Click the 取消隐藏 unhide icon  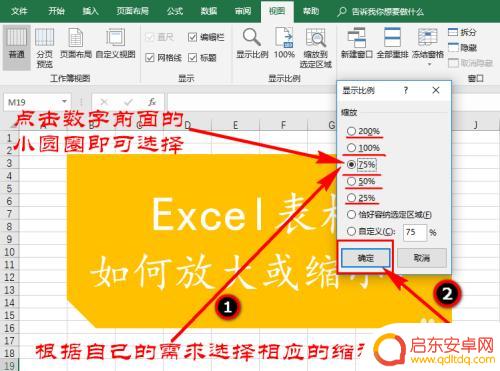pos(453,63)
